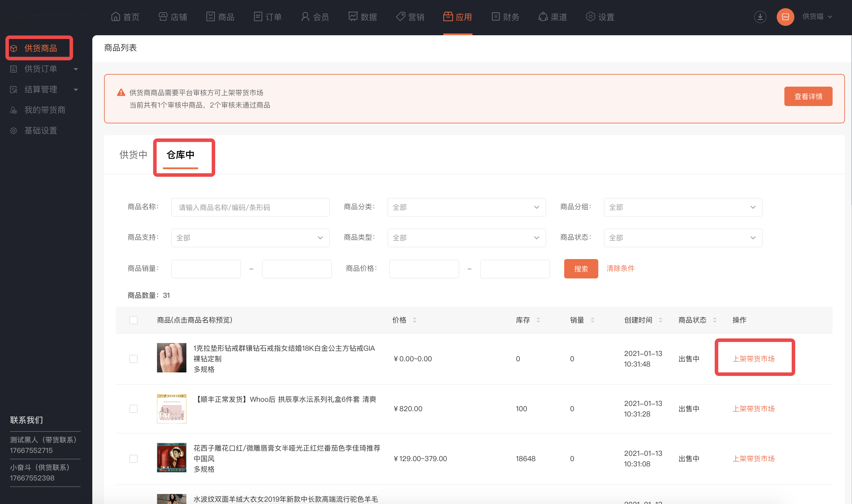Click the 设置 gear icon in navbar

pos(590,17)
